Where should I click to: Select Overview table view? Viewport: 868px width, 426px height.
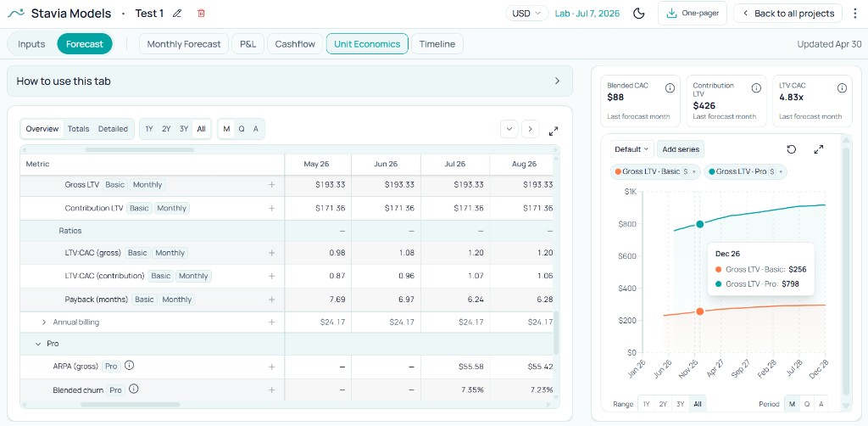click(x=42, y=129)
